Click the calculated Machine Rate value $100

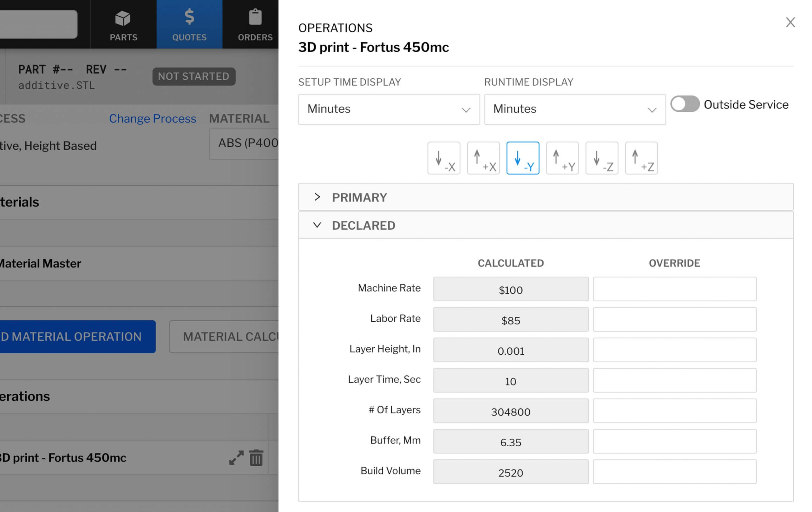click(511, 289)
